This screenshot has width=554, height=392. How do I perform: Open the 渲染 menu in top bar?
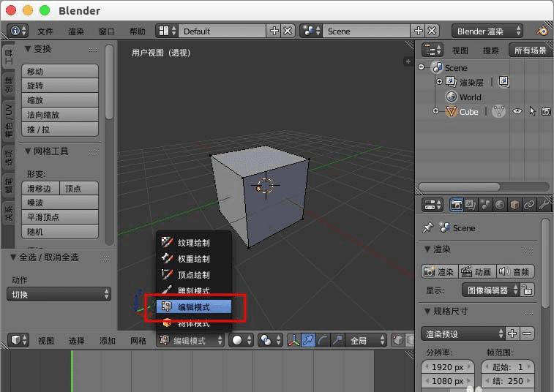pyautogui.click(x=76, y=31)
